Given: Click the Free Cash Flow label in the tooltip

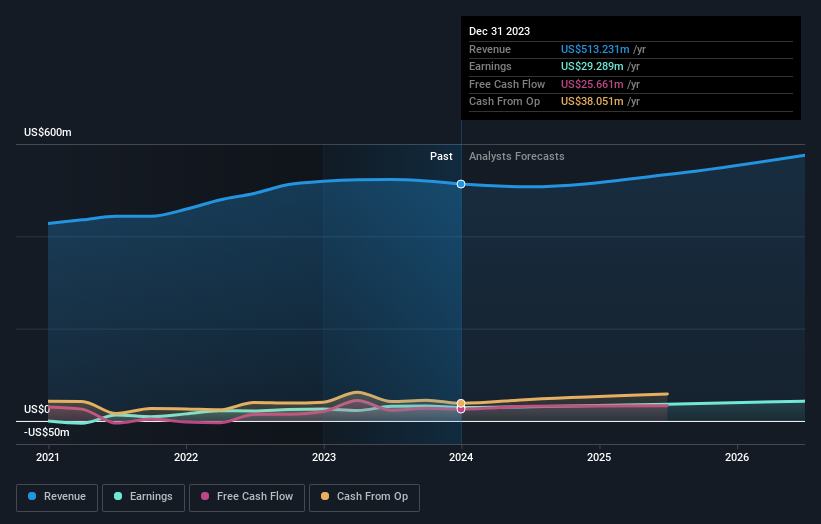Looking at the screenshot, I should pos(507,84).
